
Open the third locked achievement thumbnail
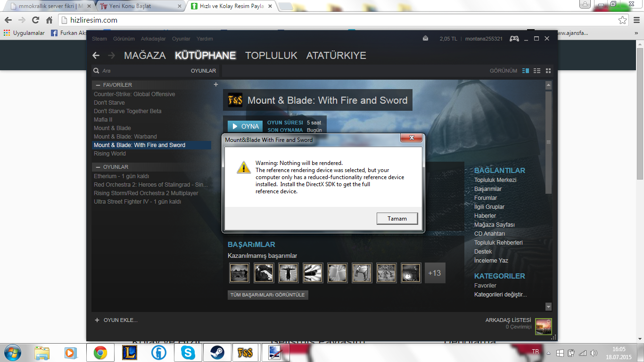click(x=288, y=272)
